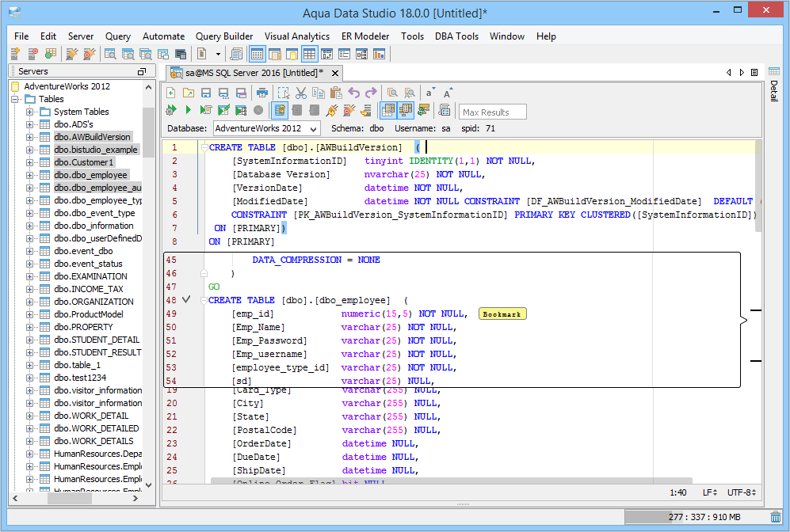Click the New script icon
This screenshot has width=790, height=532.
170,93
